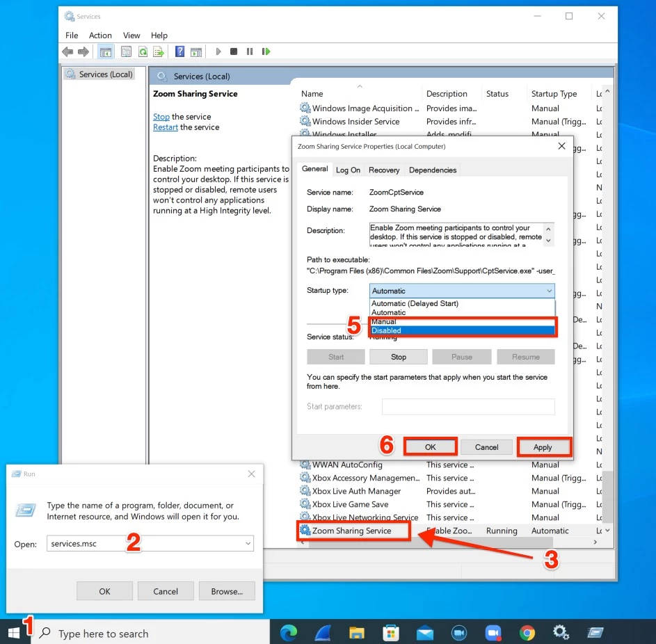This screenshot has width=656, height=644.
Task: Open File Explorer from the taskbar
Action: click(357, 633)
